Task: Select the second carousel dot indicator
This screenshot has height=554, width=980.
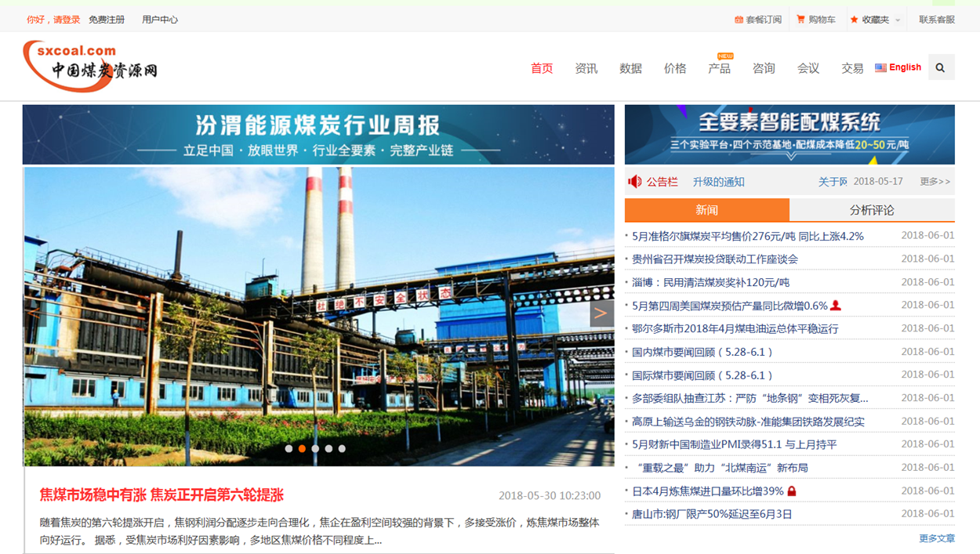Action: (x=302, y=449)
